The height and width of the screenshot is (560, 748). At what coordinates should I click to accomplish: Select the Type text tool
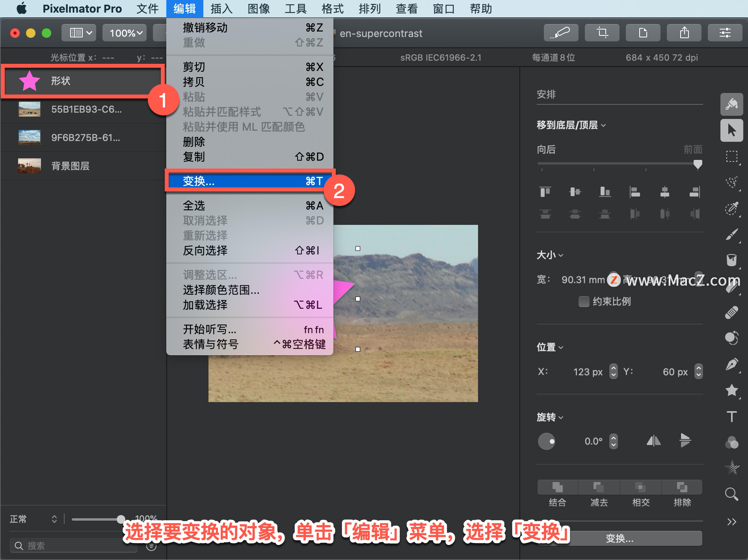coord(732,416)
